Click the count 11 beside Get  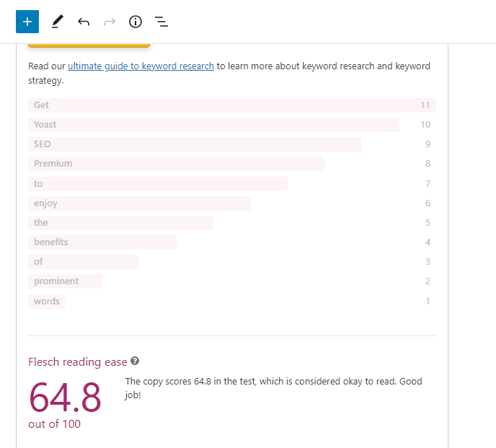pyautogui.click(x=425, y=105)
